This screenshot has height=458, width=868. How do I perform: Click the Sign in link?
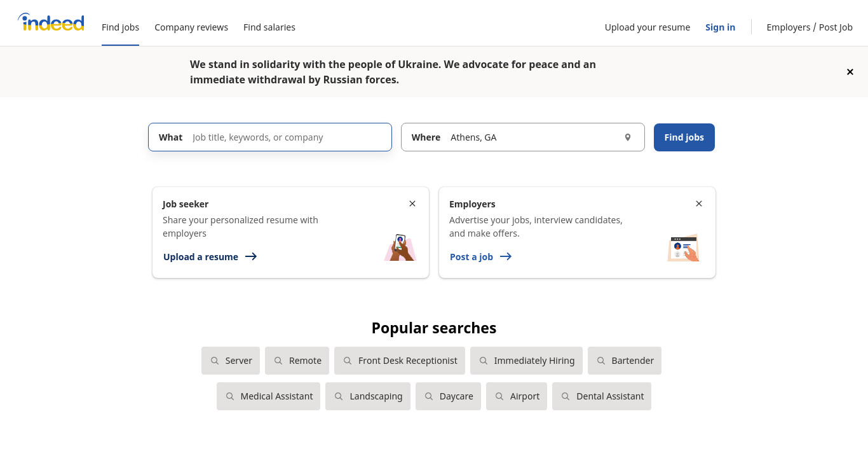click(720, 27)
